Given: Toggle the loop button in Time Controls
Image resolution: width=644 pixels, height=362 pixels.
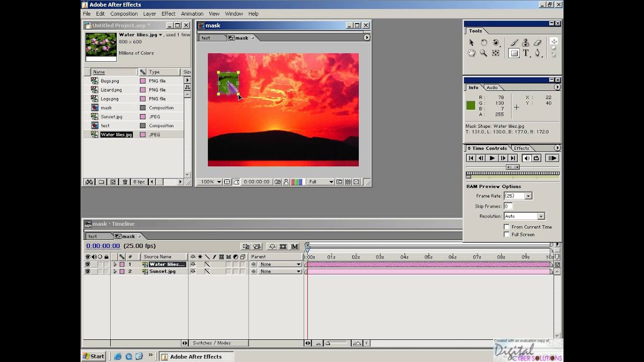Looking at the screenshot, I should [536, 158].
